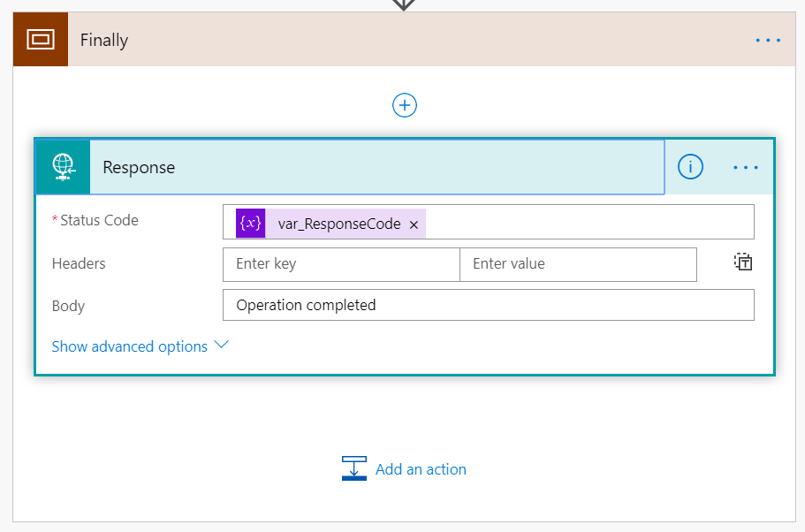Open the Response action ellipsis menu
This screenshot has width=805, height=532.
click(746, 167)
